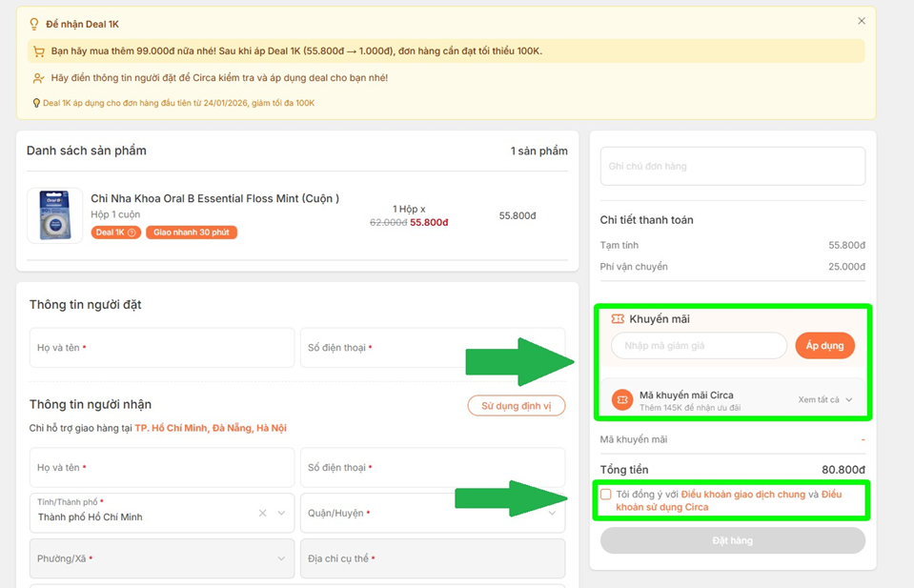The width and height of the screenshot is (914, 588).
Task: Click the Ghi chú đơn hàng note field
Action: point(732,167)
